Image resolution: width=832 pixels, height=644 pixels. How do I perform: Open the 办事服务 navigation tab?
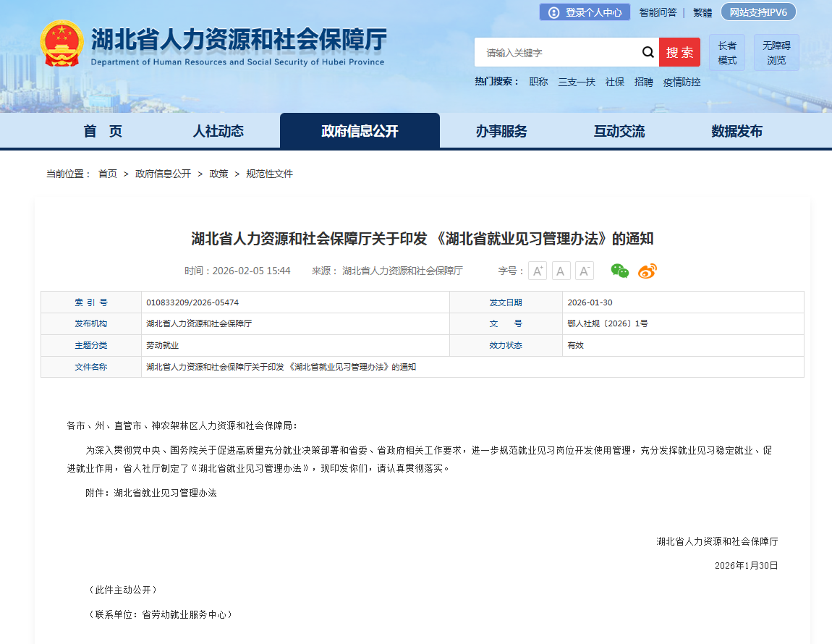click(501, 131)
